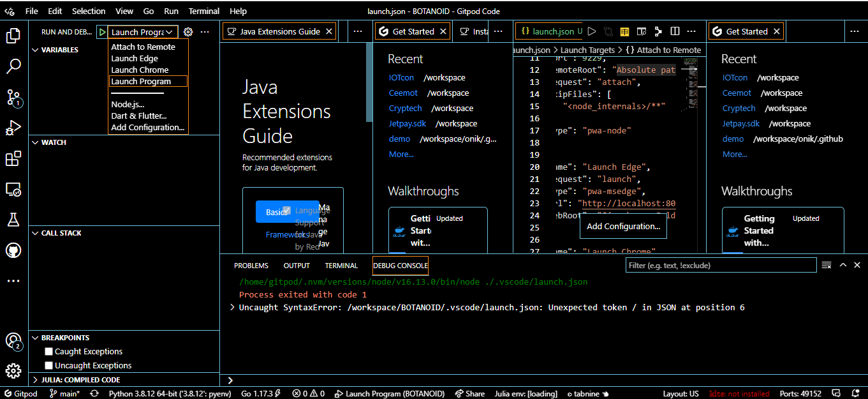Open Cryptech recent workspace in middle Get Started
This screenshot has width=868, height=399.
[x=406, y=108]
